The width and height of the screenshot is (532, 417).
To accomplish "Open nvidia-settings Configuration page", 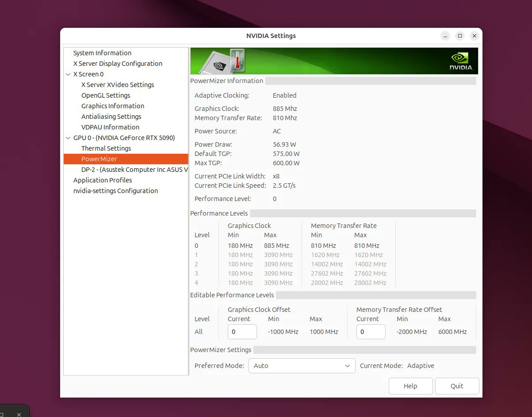I will point(115,190).
